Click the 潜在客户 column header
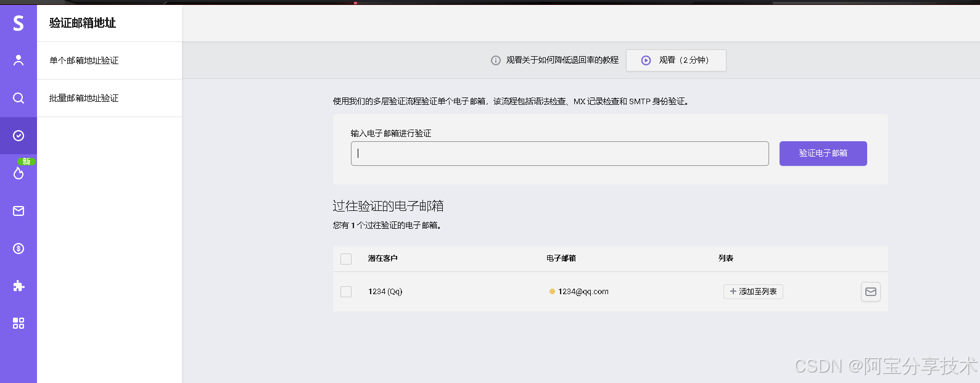This screenshot has width=980, height=383. pos(383,258)
